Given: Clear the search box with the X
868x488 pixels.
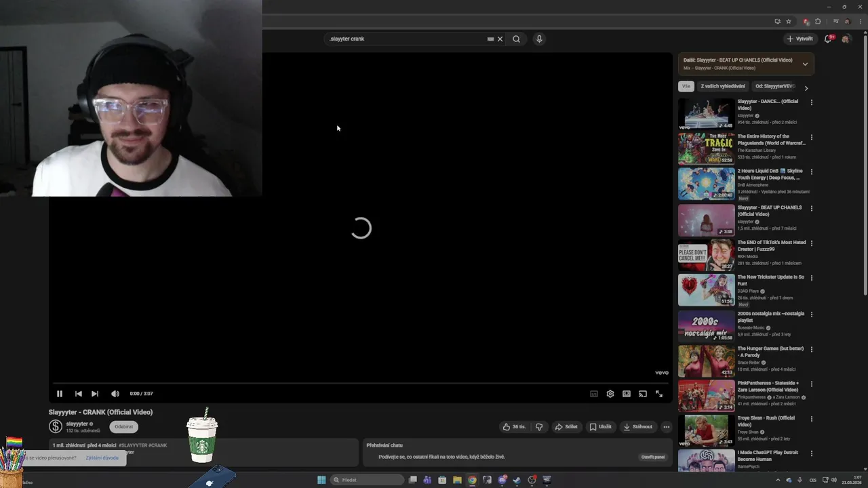Looking at the screenshot, I should click(500, 39).
